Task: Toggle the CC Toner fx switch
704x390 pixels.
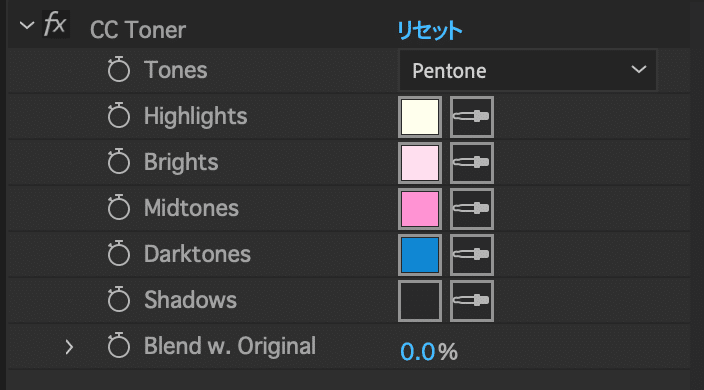Action: (56, 24)
